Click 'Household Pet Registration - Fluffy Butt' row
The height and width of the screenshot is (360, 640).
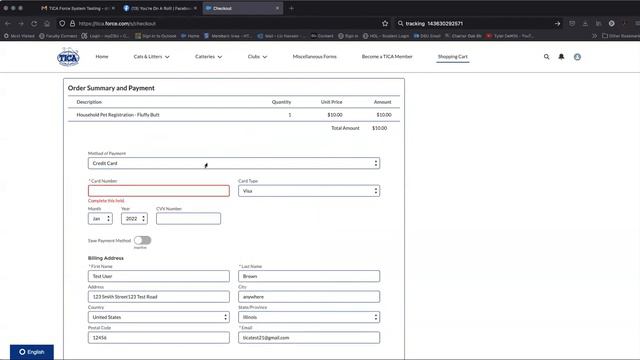click(234, 115)
